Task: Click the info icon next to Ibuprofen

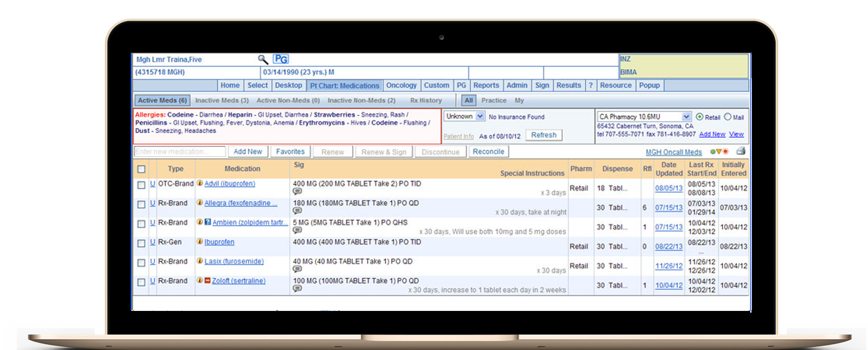Action: (x=199, y=242)
